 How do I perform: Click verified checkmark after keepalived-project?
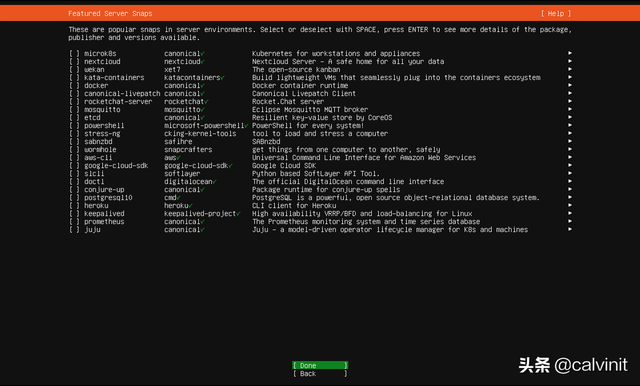(238, 213)
